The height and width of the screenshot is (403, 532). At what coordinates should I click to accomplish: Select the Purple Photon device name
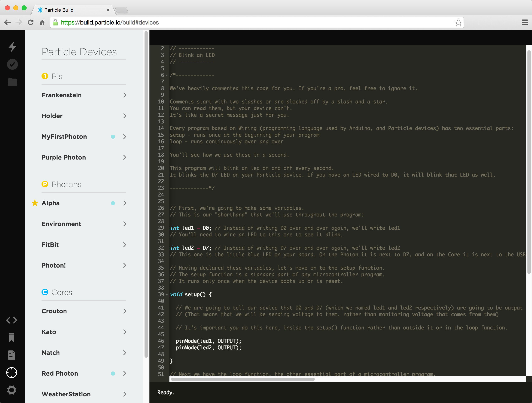click(64, 157)
